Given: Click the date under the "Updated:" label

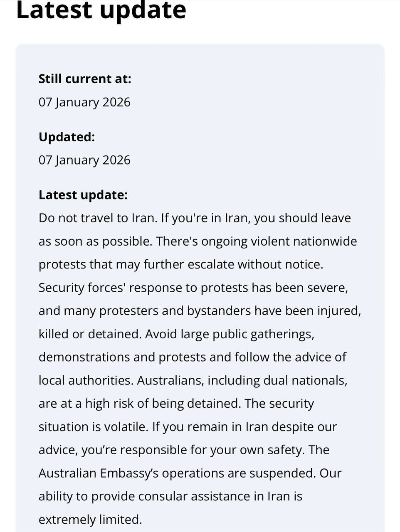Looking at the screenshot, I should click(84, 160).
